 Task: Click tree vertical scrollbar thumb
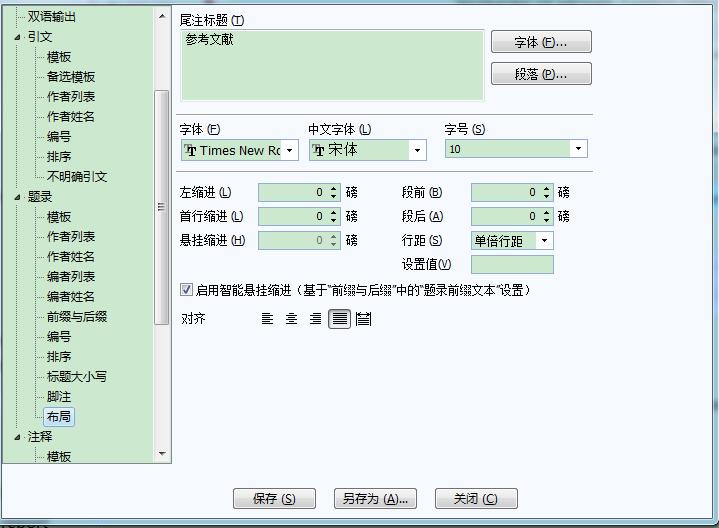pos(162,207)
